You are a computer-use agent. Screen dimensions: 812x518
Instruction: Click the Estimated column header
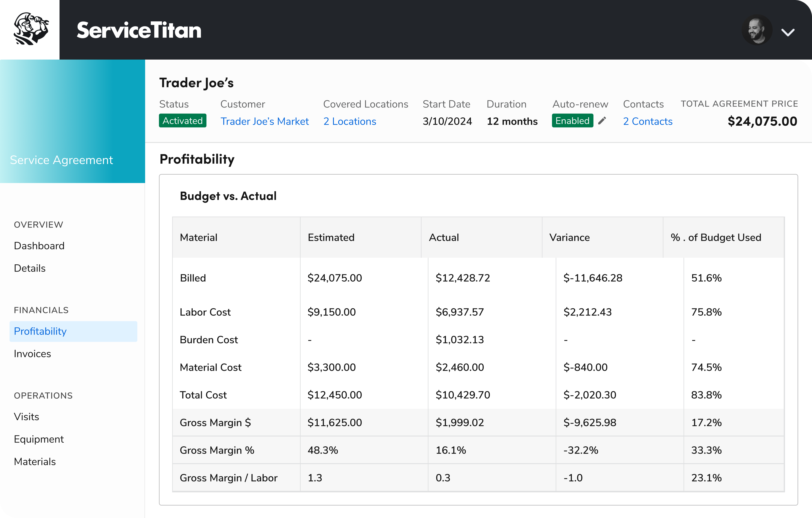pos(331,237)
